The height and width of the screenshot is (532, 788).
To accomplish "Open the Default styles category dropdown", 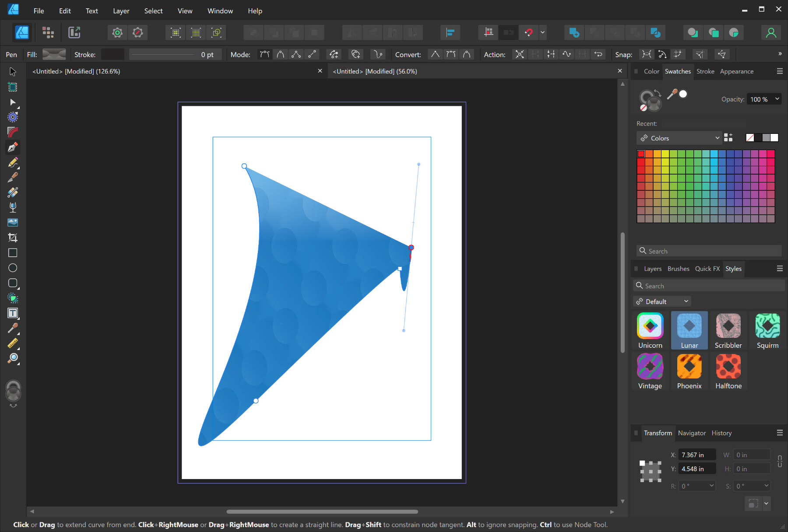I will click(x=661, y=301).
